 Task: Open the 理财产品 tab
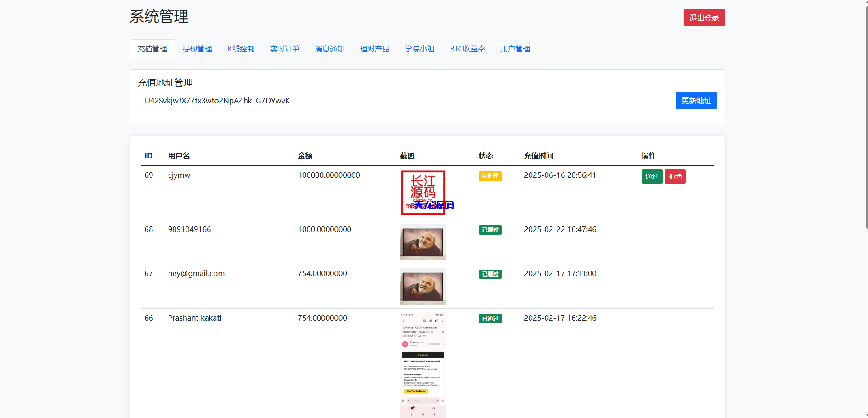point(375,49)
